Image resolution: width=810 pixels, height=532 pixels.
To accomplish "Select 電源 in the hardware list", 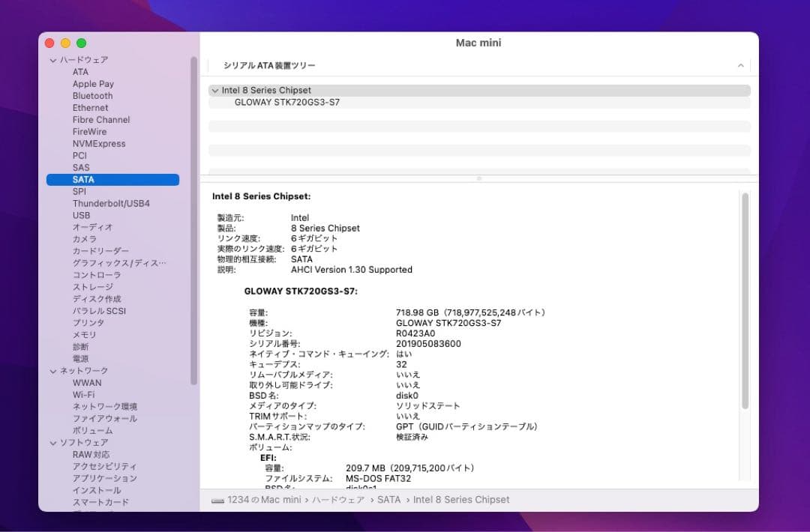I will [81, 359].
